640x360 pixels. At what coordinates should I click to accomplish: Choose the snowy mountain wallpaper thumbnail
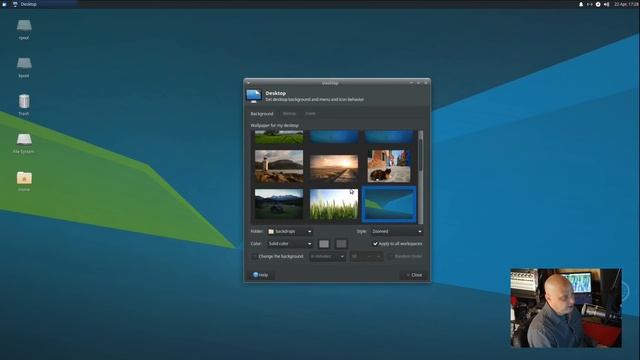tap(279, 204)
